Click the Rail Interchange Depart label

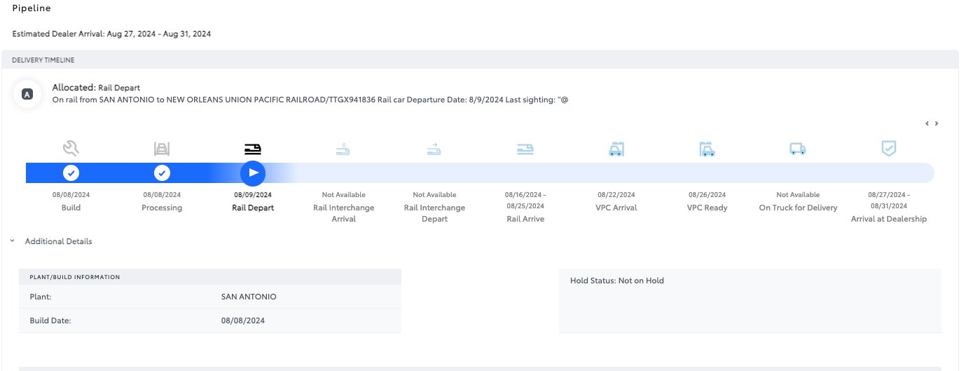click(434, 213)
